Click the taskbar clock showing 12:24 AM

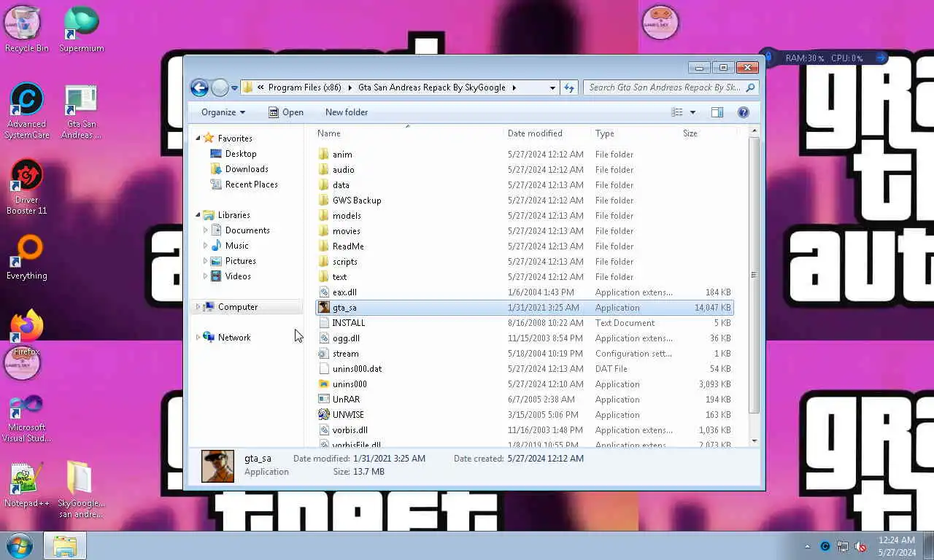pos(897,546)
